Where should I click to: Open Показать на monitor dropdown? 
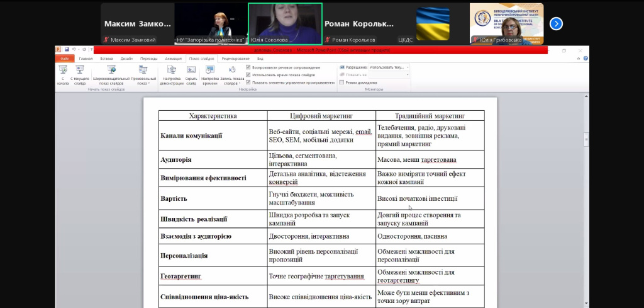pyautogui.click(x=389, y=75)
